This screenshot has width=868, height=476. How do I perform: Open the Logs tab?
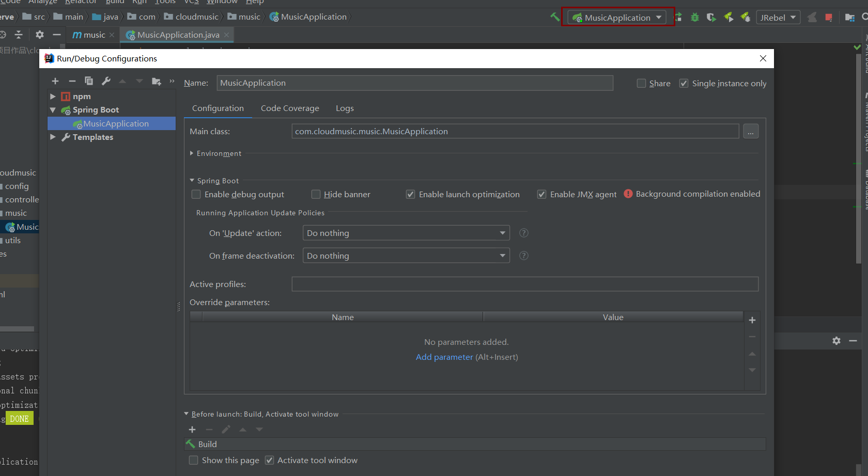click(345, 108)
